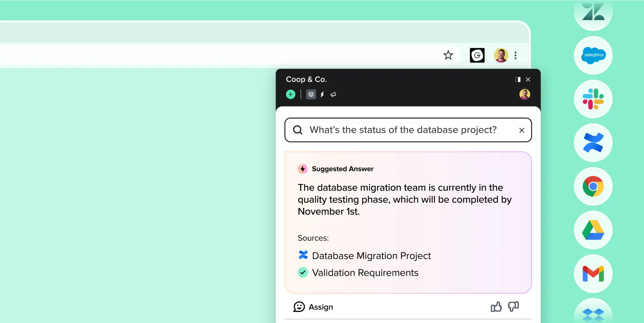This screenshot has height=323, width=644.
Task: Give the answer a thumbs down
Action: tap(513, 307)
